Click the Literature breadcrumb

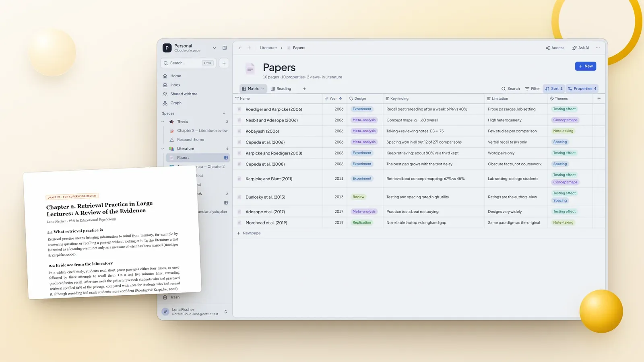(268, 48)
